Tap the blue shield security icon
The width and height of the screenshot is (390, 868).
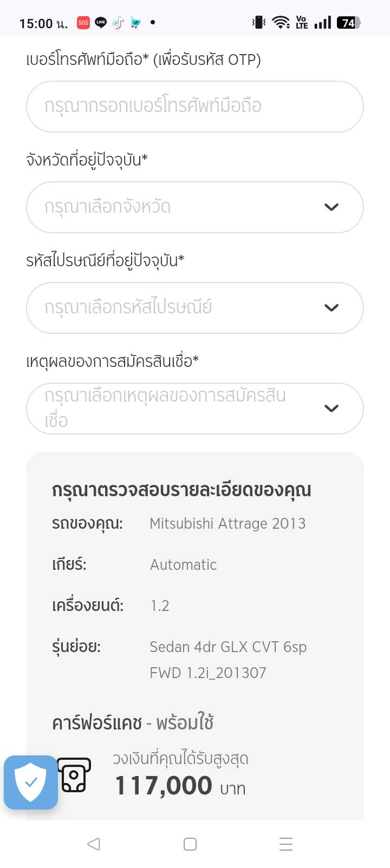[x=31, y=782]
